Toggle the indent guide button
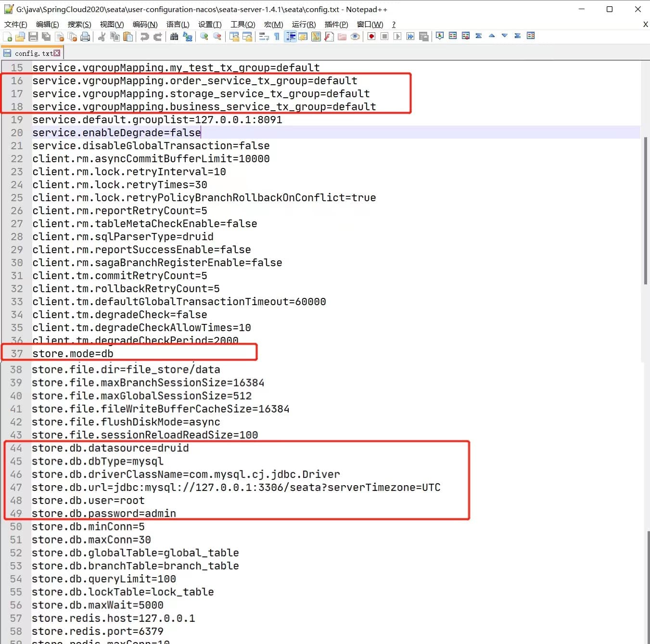 pyautogui.click(x=290, y=37)
